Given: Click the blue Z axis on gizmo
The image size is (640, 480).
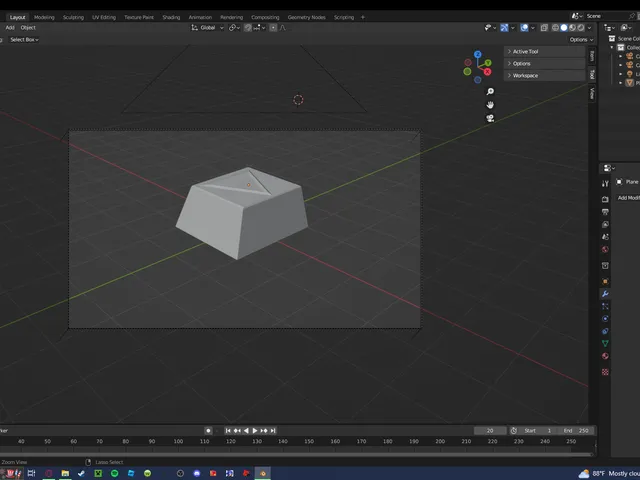Looking at the screenshot, I should pyautogui.click(x=478, y=54).
